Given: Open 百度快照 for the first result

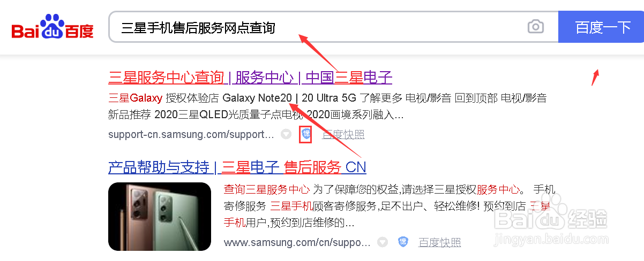Looking at the screenshot, I should pyautogui.click(x=343, y=134).
